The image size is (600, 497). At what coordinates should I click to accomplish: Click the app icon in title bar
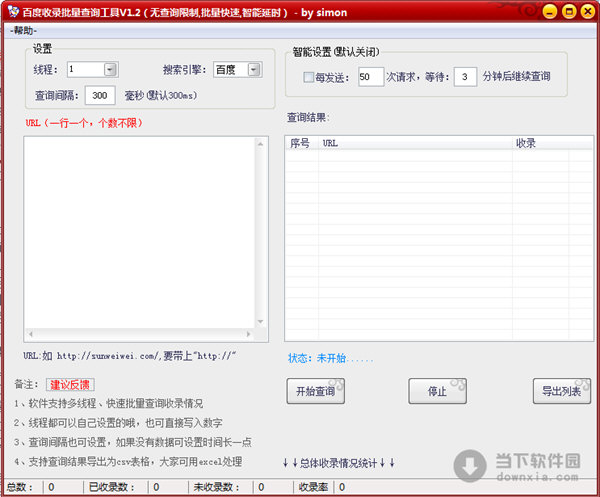[x=12, y=11]
